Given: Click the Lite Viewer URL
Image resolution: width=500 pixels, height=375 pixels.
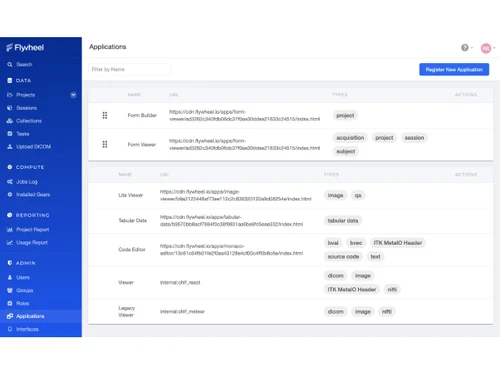Looking at the screenshot, I should tap(236, 195).
